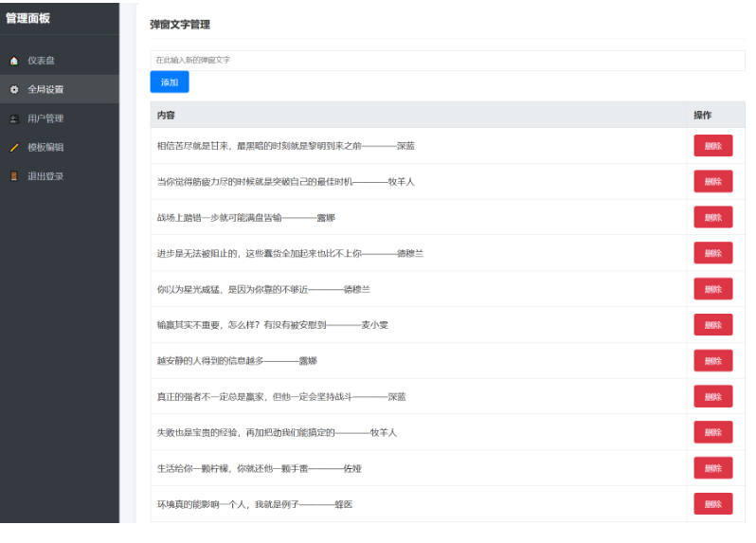The width and height of the screenshot is (756, 543).
Task: Delete the 生活给你一颗柠檬 佐娅 row
Action: pos(713,468)
